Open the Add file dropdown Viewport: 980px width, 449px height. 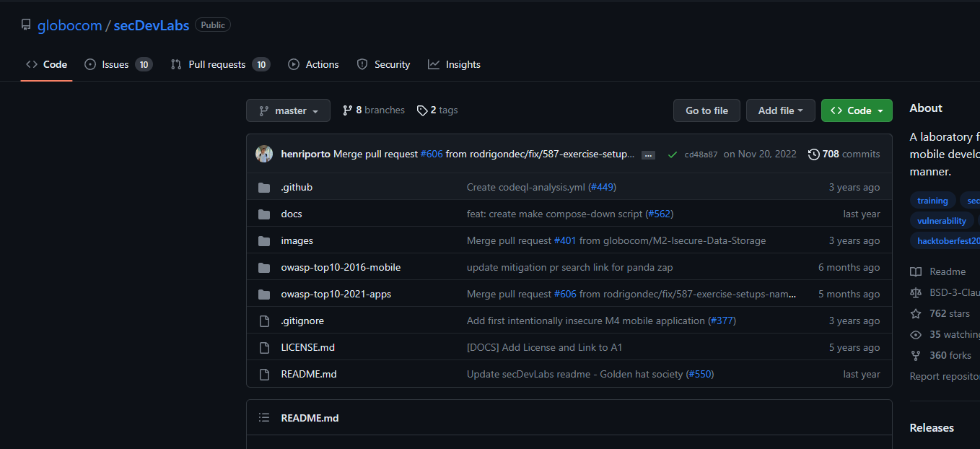[x=781, y=110]
